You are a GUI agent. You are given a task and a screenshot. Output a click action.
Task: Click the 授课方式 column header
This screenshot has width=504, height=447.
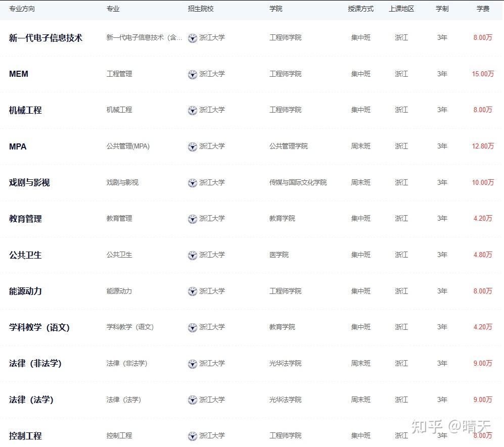pyautogui.click(x=360, y=9)
